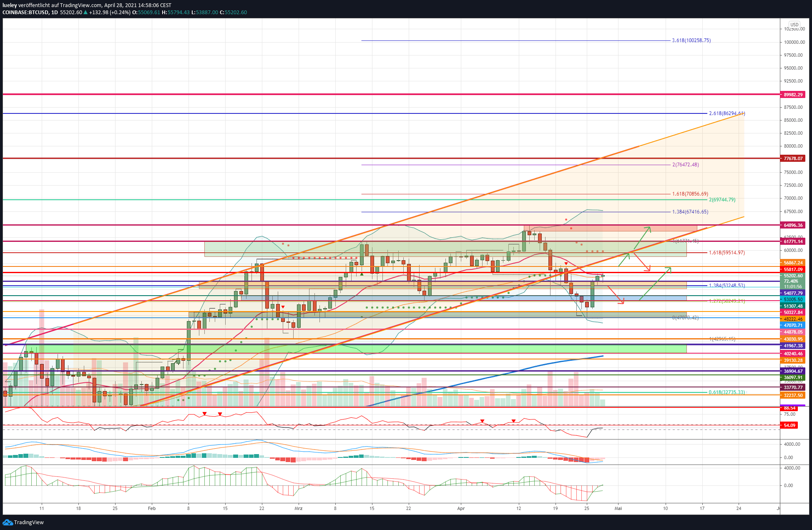Click the current price tag 55202.60

coord(793,276)
